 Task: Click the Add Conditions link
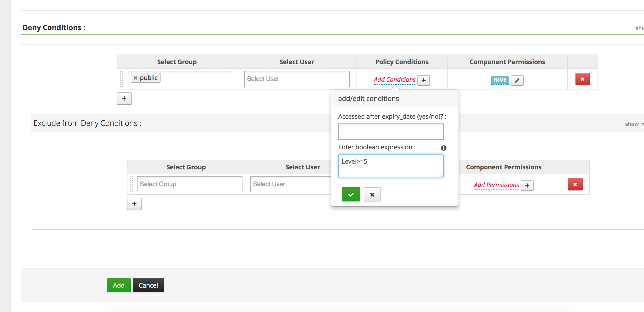pos(394,80)
